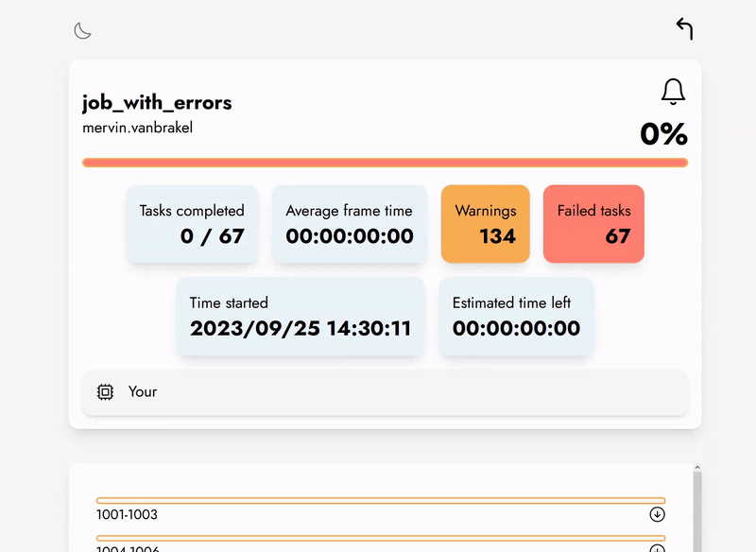Open the Failed tasks card
756x552 pixels.
[x=593, y=224]
